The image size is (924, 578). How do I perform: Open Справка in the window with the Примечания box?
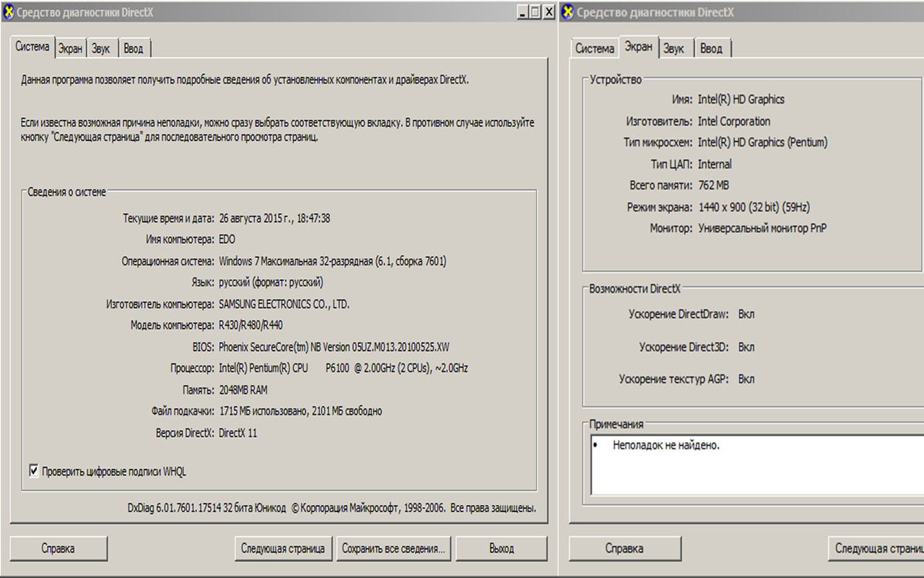624,548
